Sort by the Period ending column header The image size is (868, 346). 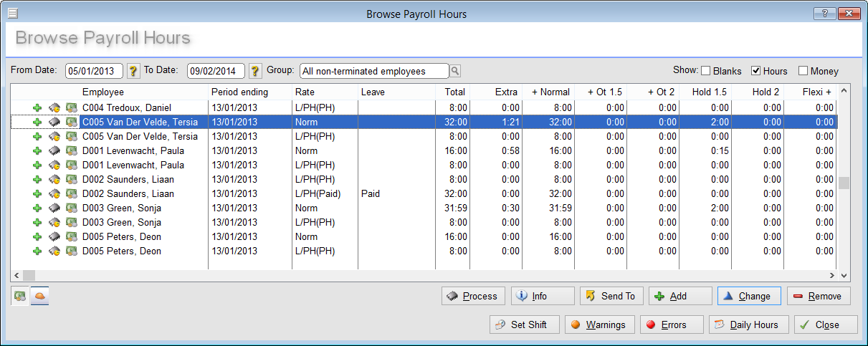click(239, 92)
